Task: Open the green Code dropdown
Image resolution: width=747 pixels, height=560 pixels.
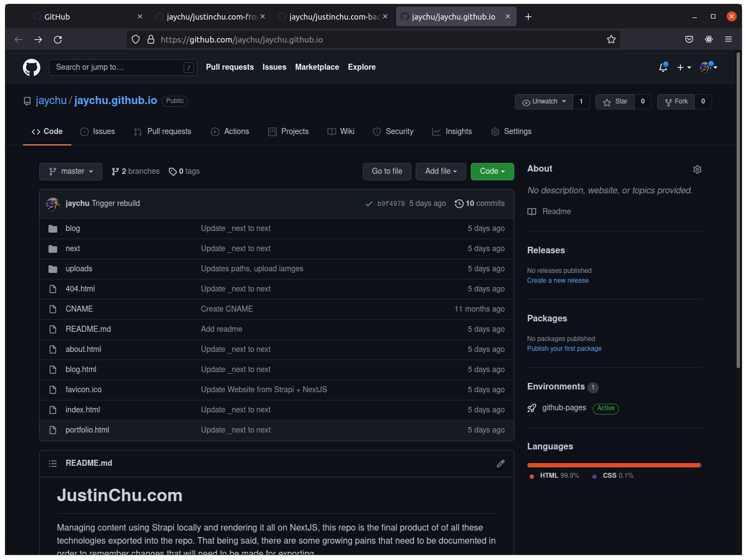Action: pos(493,172)
